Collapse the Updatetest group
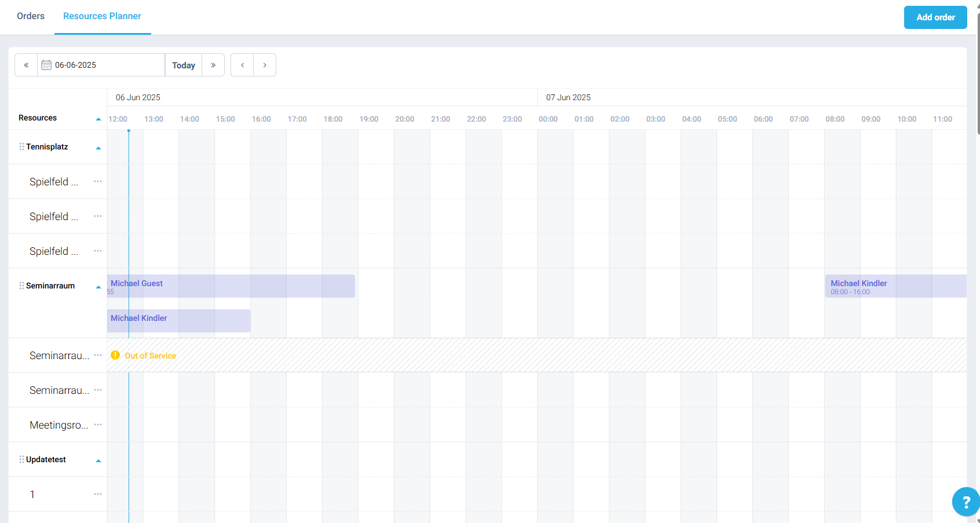The width and height of the screenshot is (980, 523). (x=98, y=460)
